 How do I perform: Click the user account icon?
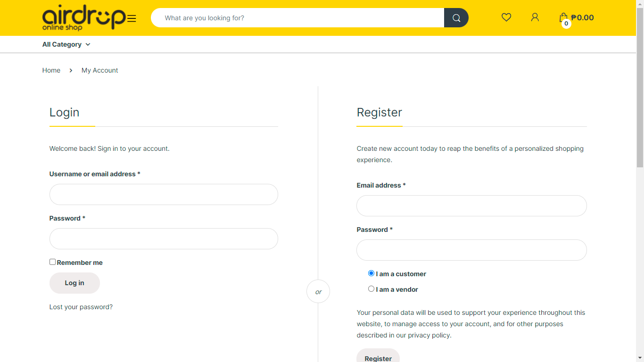click(535, 17)
